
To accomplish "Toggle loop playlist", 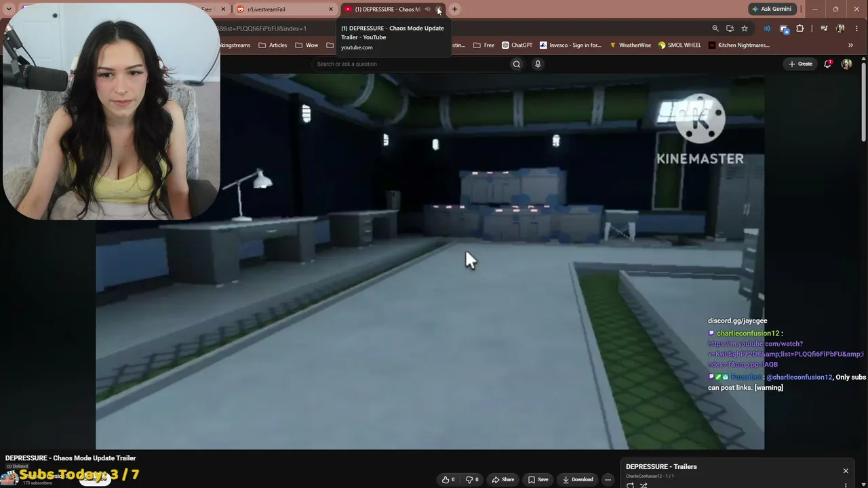I will pyautogui.click(x=630, y=485).
